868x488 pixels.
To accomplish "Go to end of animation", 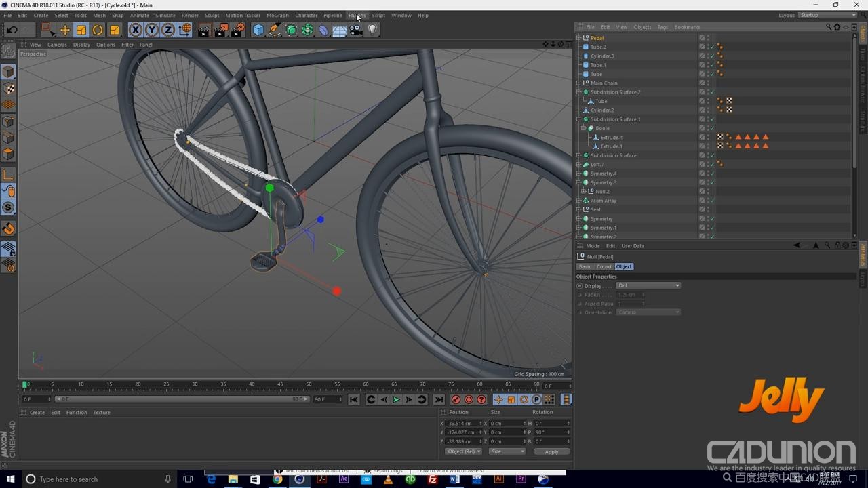I will (439, 400).
